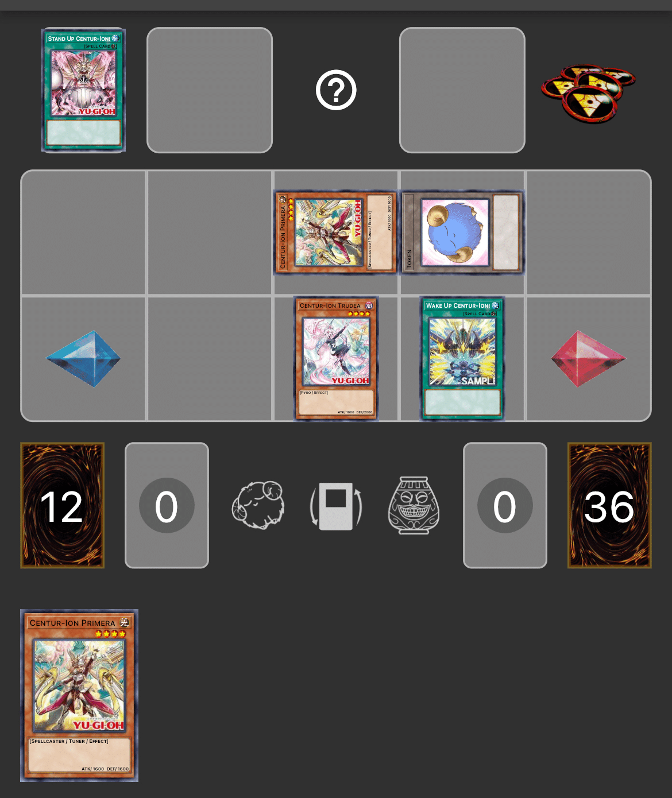This screenshot has width=672, height=798.
Task: Select the red crystal pendulum zone
Action: (588, 359)
